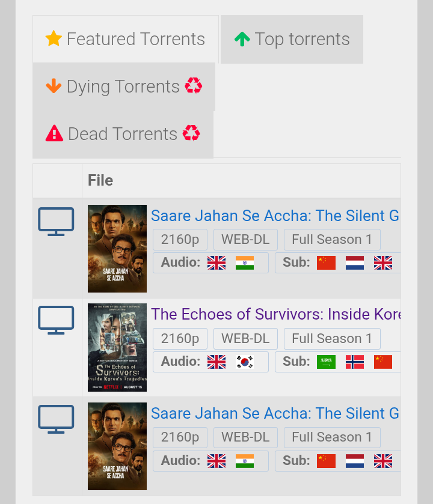Viewport: 433px width, 504px height.
Task: Click the Audio: label in last Saare Jahan row
Action: click(180, 460)
